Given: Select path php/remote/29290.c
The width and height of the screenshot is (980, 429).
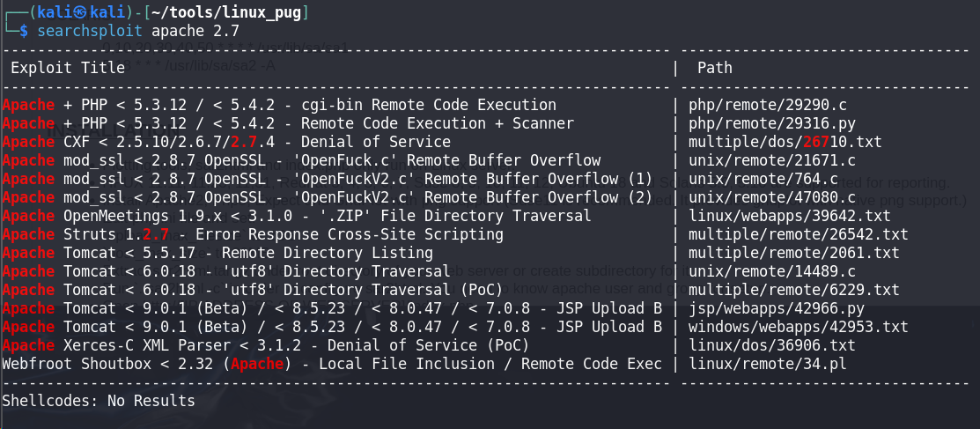Looking at the screenshot, I should (768, 105).
